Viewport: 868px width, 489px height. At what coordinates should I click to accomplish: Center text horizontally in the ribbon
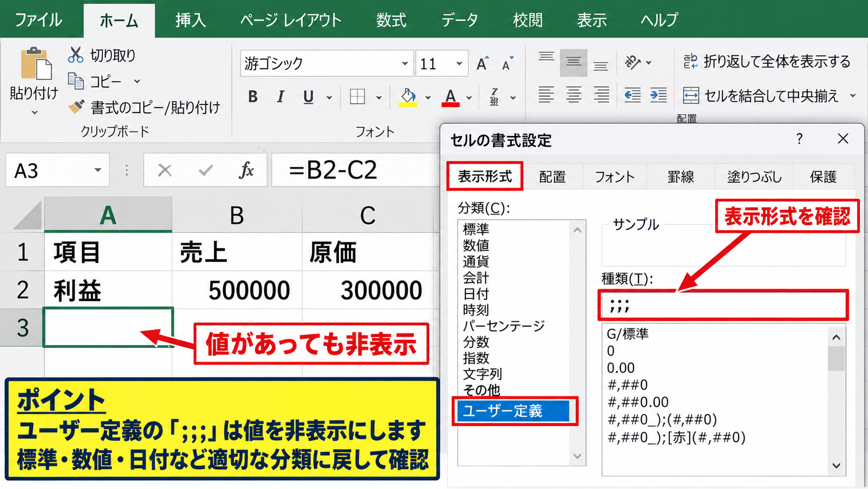coord(574,95)
